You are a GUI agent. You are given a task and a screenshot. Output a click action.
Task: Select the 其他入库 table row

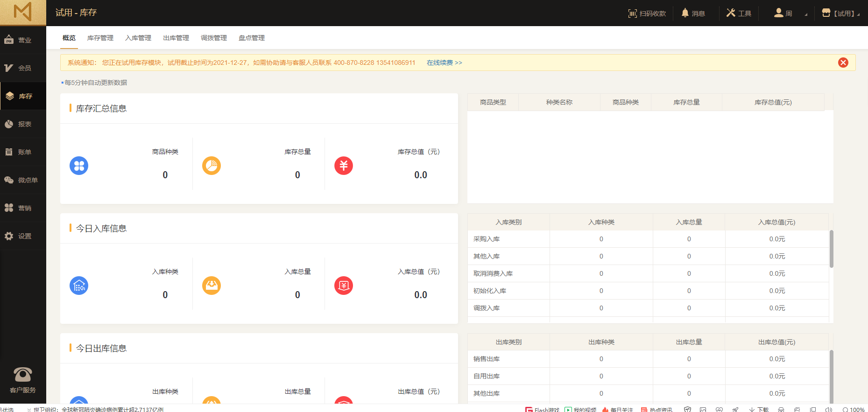[648, 256]
